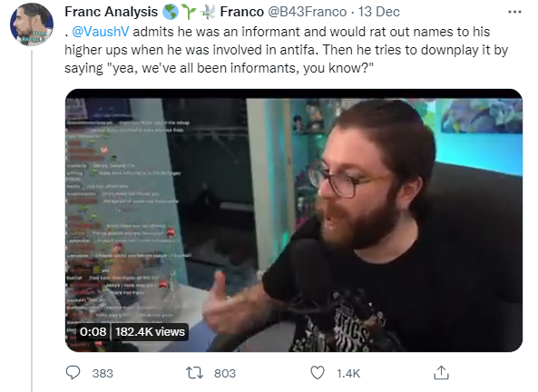Click the dove emoji beside Franco

click(x=208, y=12)
